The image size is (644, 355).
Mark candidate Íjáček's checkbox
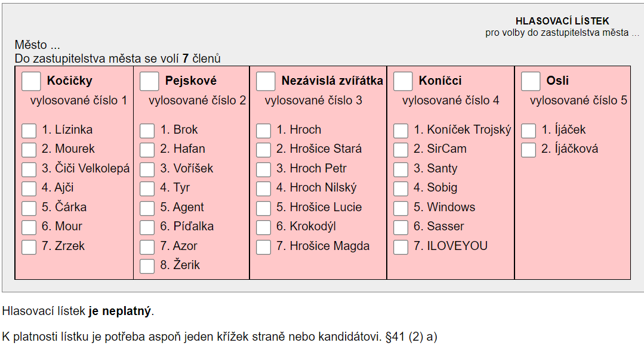528,131
